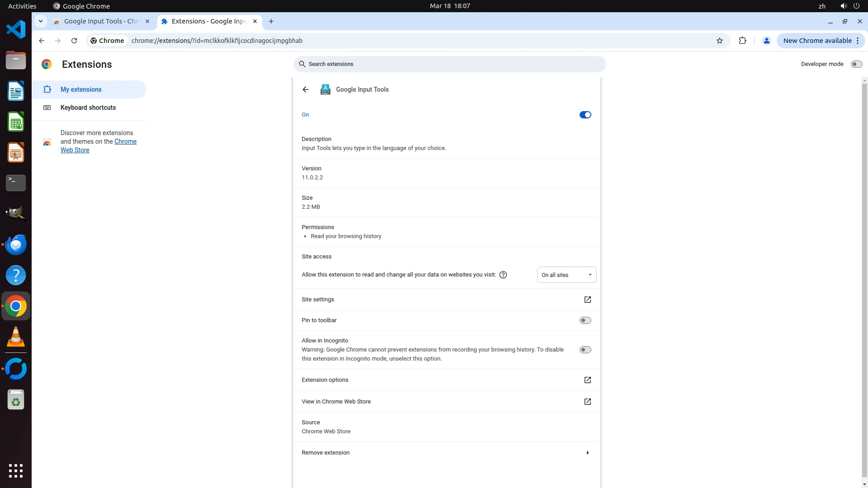This screenshot has height=488, width=868.
Task: Bookmark this page with the star icon
Action: point(720,41)
